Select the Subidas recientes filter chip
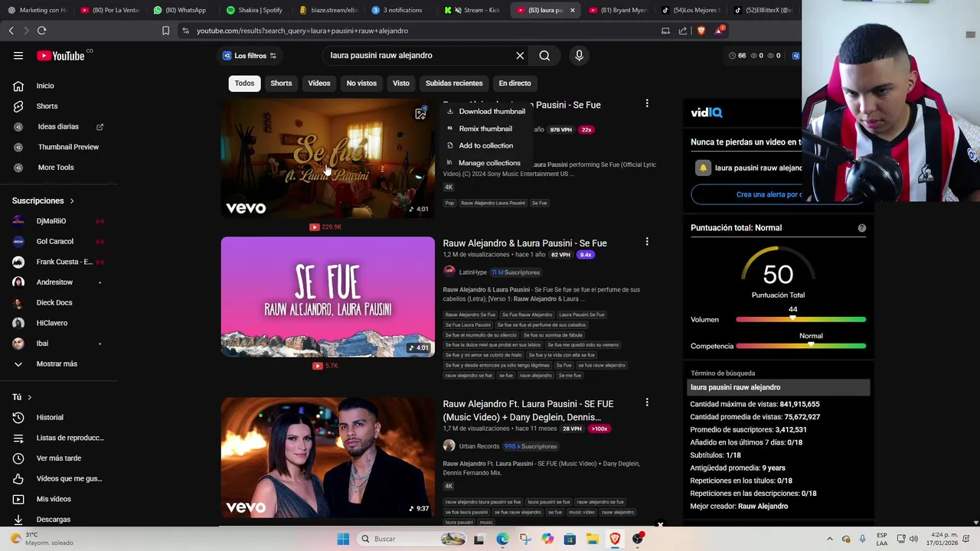The height and width of the screenshot is (551, 980). 454,83
